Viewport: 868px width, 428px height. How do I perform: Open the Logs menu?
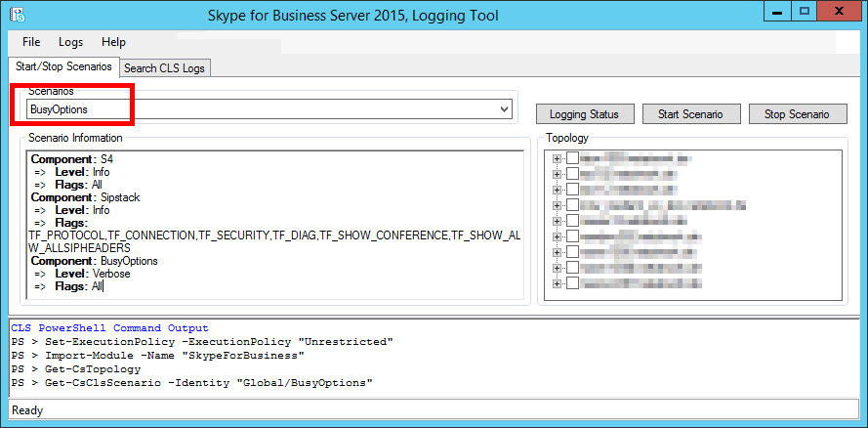point(71,42)
